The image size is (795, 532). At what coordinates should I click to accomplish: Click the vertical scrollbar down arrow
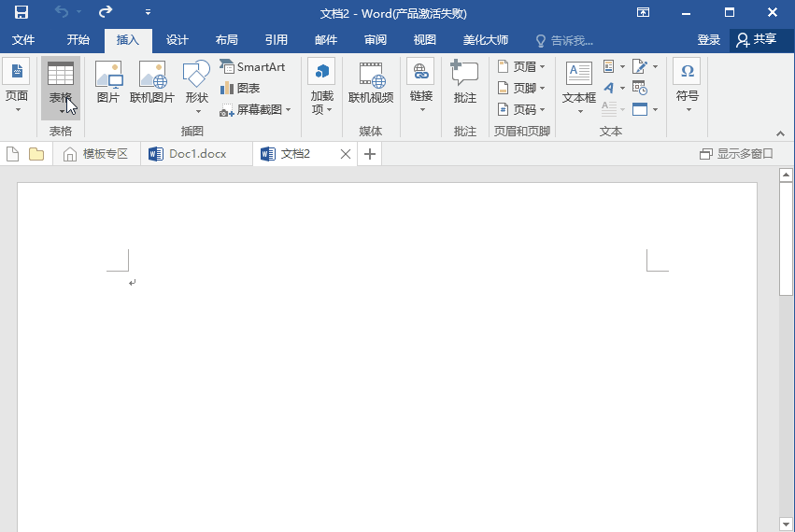(x=786, y=524)
